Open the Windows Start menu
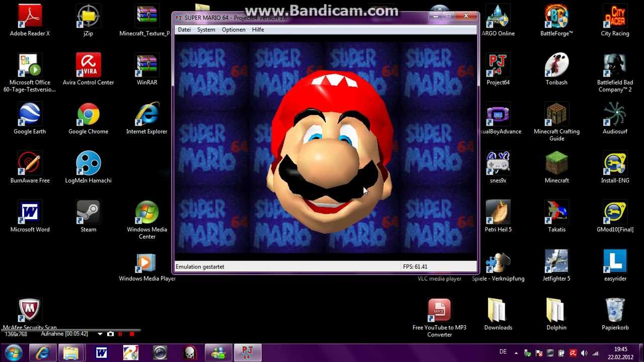644x362 pixels. [x=14, y=353]
